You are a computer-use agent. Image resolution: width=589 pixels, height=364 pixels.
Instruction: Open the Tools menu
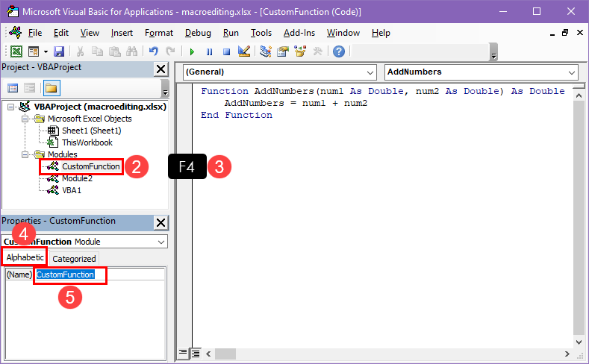tap(261, 33)
